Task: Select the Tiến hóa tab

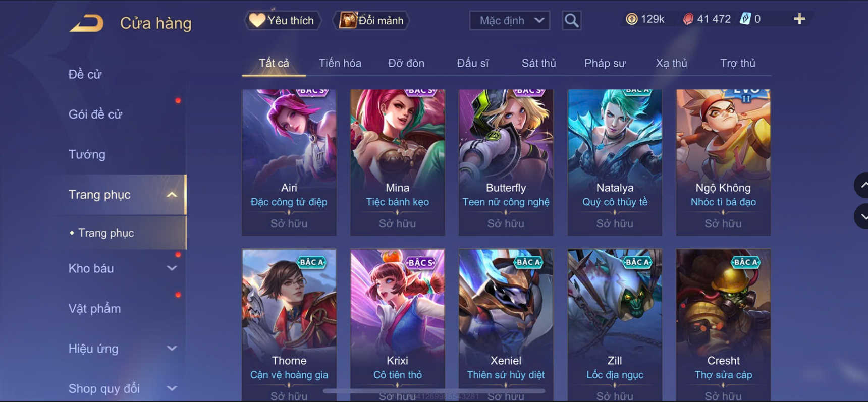Action: [340, 63]
